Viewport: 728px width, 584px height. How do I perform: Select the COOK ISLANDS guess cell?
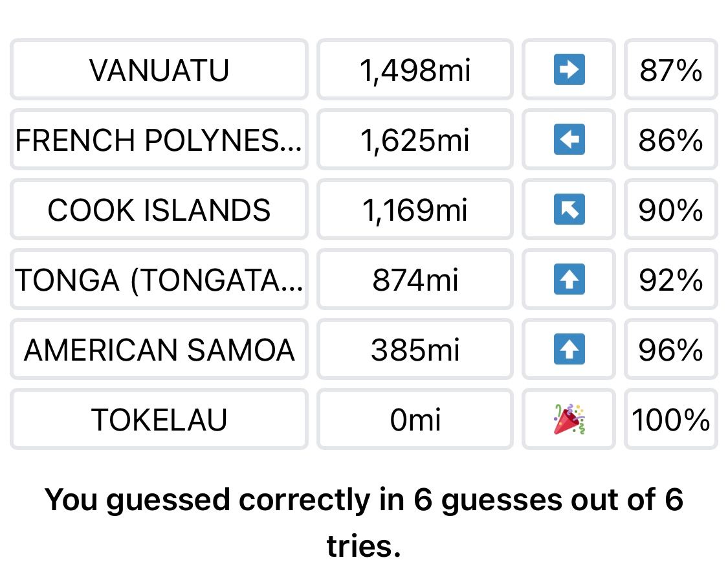(159, 210)
